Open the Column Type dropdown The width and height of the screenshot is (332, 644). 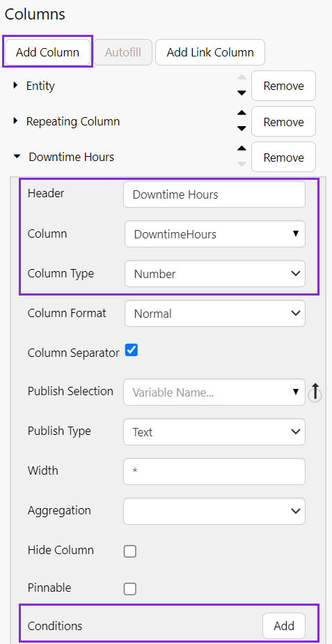click(215, 273)
